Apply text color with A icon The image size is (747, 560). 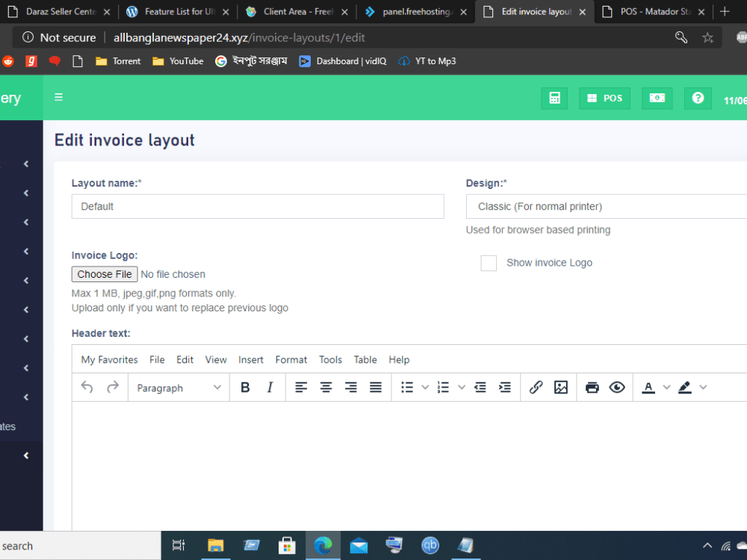pos(648,387)
